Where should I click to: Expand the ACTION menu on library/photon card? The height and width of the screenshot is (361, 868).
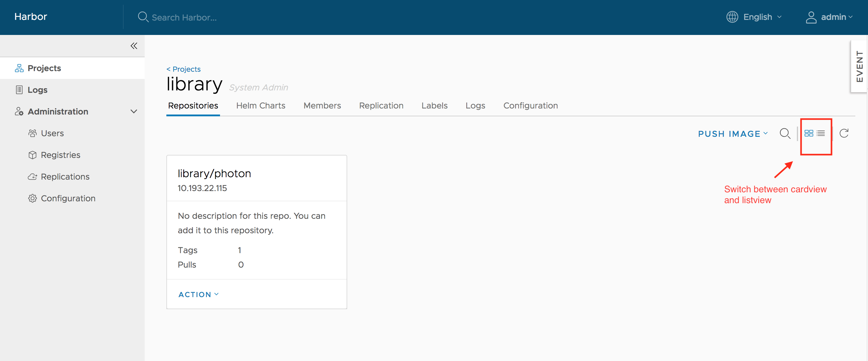(198, 294)
